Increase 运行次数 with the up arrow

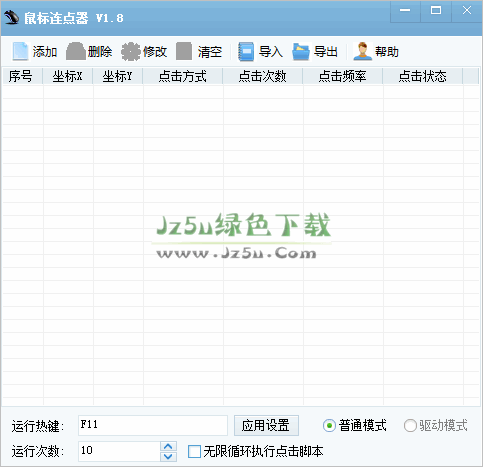(168, 446)
